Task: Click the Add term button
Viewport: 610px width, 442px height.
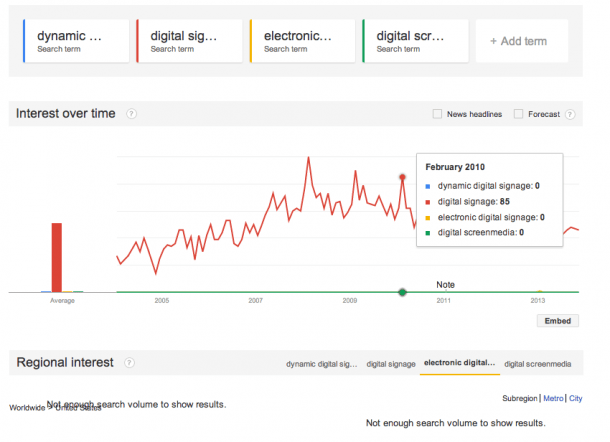Action: (518, 41)
